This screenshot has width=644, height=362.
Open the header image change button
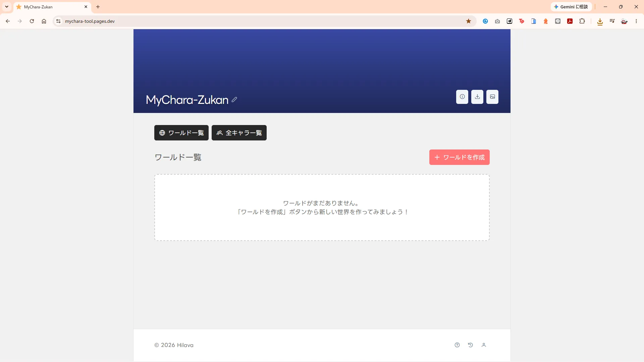click(492, 97)
